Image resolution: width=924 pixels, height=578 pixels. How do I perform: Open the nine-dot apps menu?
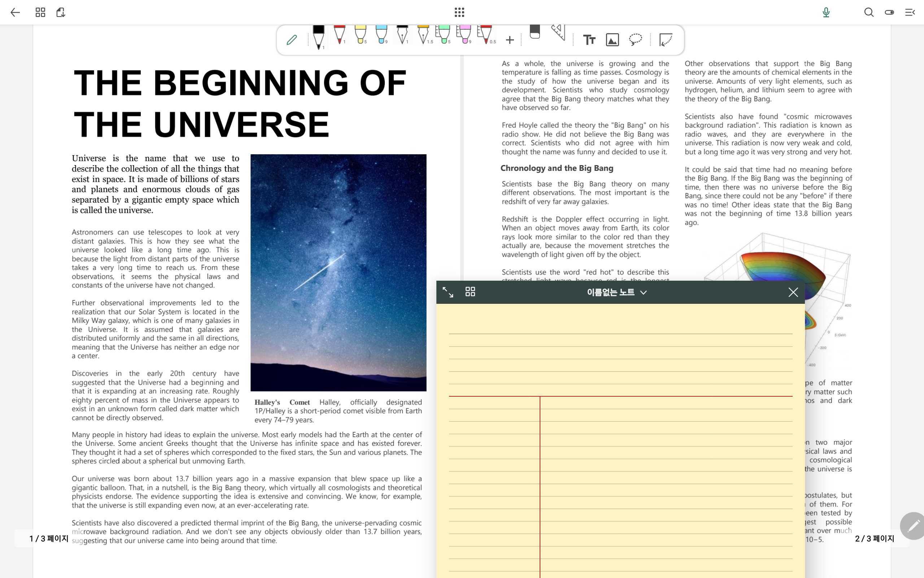pos(459,12)
